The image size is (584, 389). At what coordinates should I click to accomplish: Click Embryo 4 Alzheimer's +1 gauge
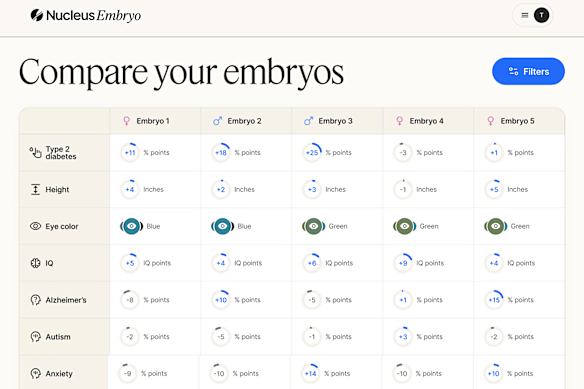[403, 300]
